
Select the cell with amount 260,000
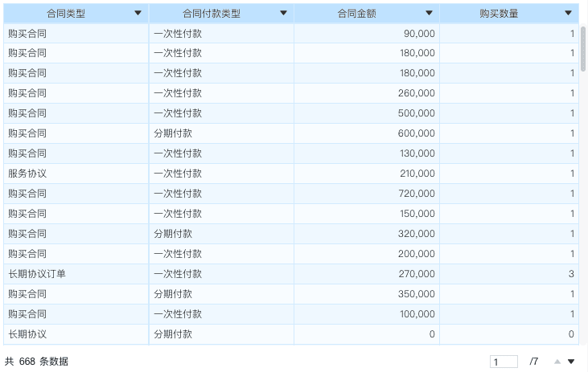tap(367, 93)
